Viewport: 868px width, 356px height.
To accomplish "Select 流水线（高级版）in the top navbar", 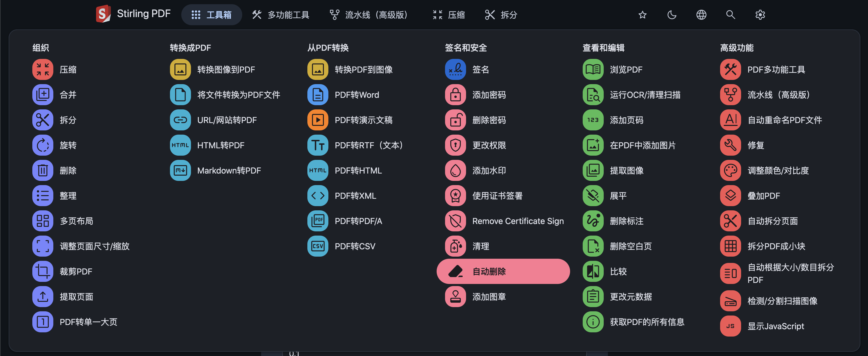I will pyautogui.click(x=369, y=15).
